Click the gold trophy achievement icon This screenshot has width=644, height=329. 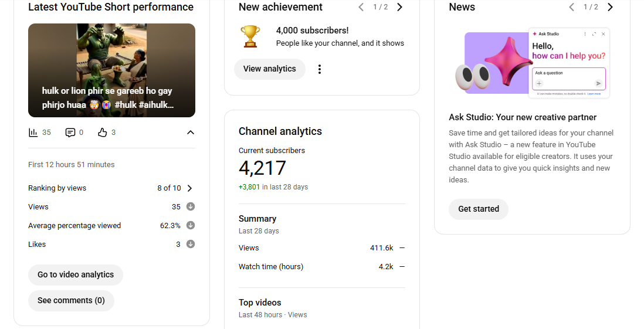click(250, 36)
